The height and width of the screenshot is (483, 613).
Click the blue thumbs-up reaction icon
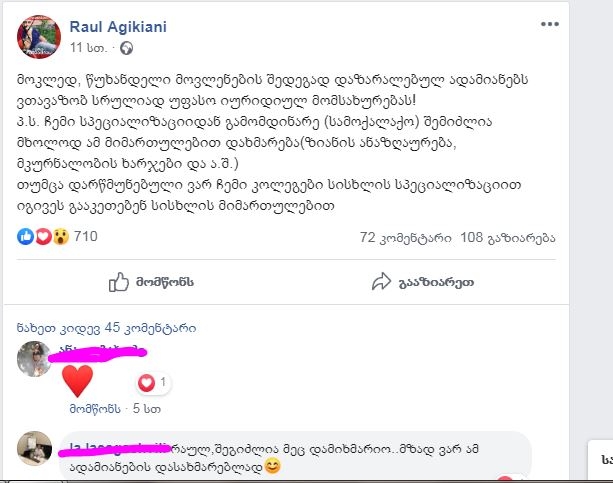25,237
